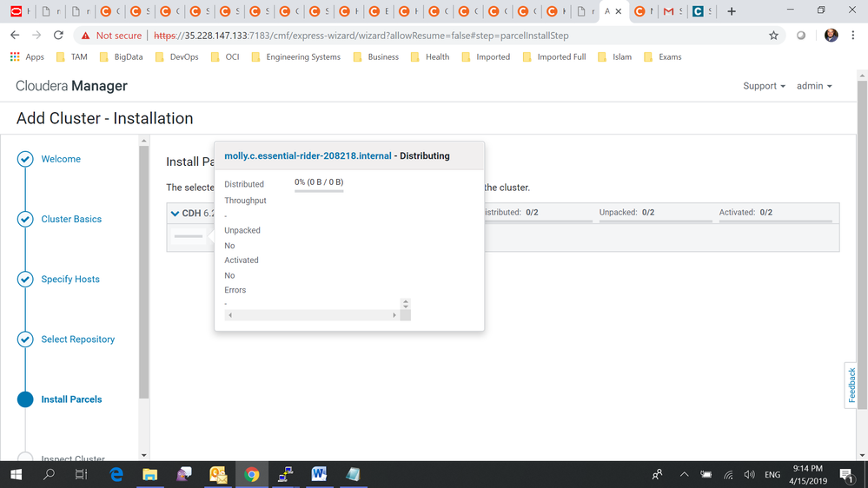Open Windows taskbar search
This screenshot has height=488, width=868.
tap(49, 474)
